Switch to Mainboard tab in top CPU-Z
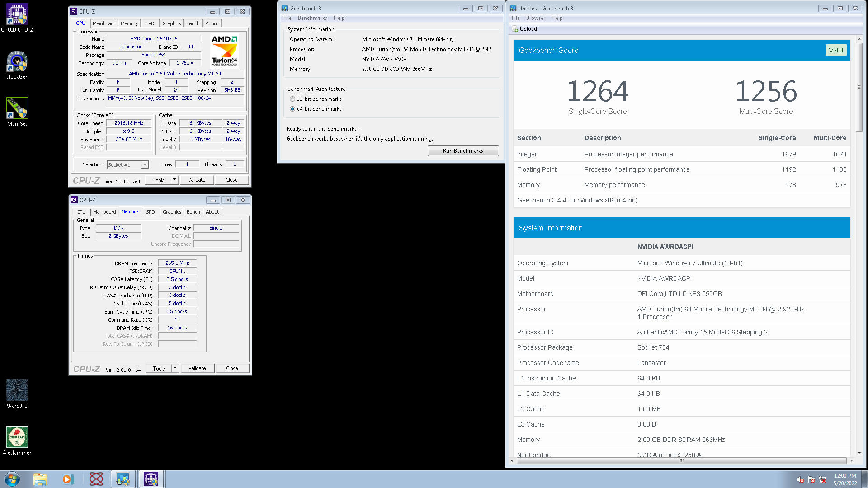Image resolution: width=868 pixels, height=488 pixels. [x=104, y=23]
